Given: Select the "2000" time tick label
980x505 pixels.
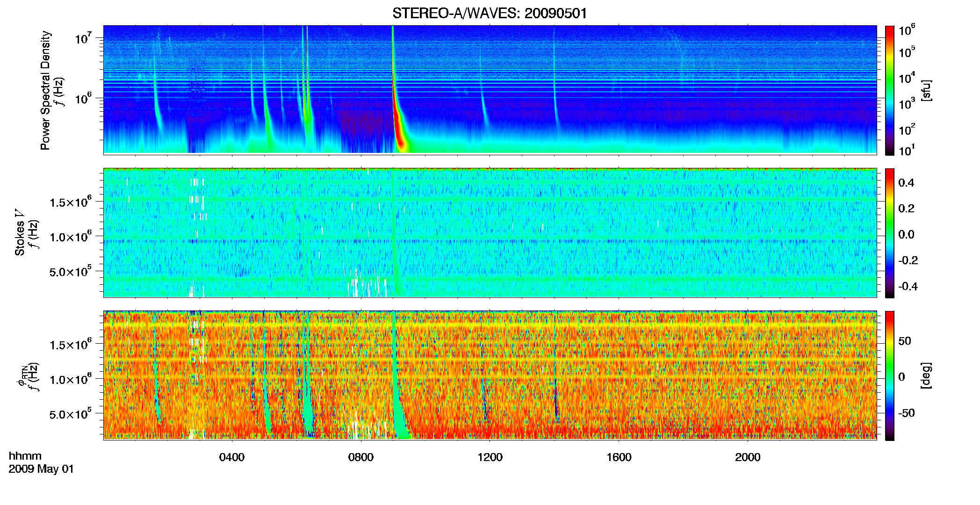Looking at the screenshot, I should (748, 457).
